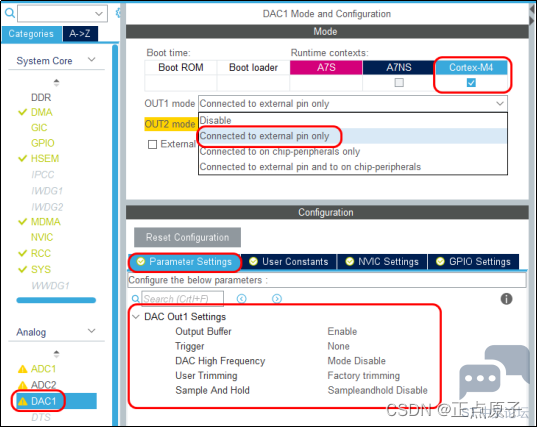The height and width of the screenshot is (428, 538).
Task: Go to next search result arrow
Action: 277,299
